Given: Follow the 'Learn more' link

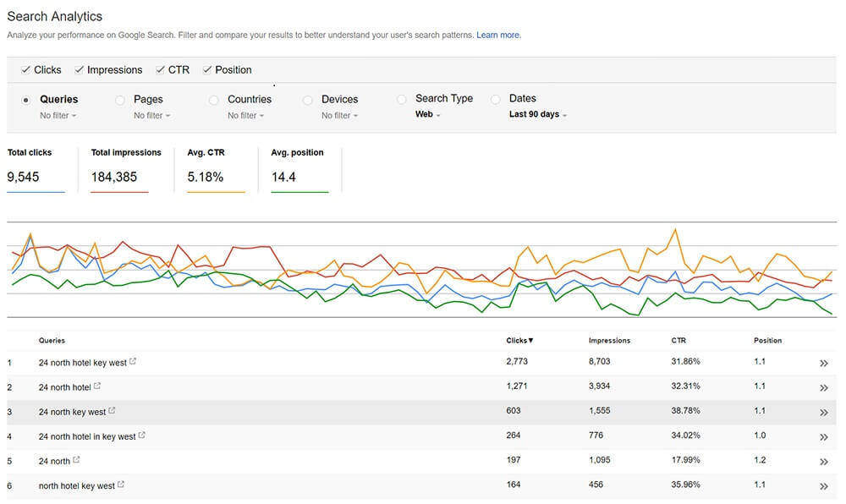Looking at the screenshot, I should [498, 35].
